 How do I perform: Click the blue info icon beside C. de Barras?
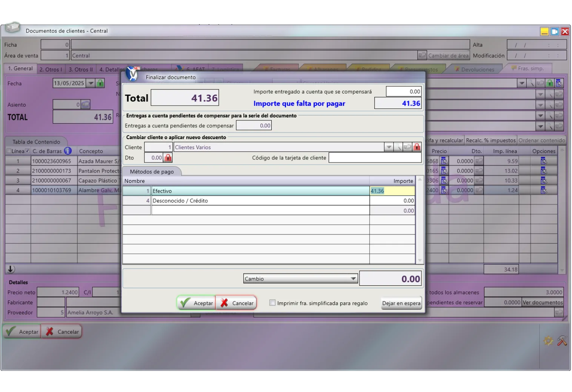pos(68,151)
